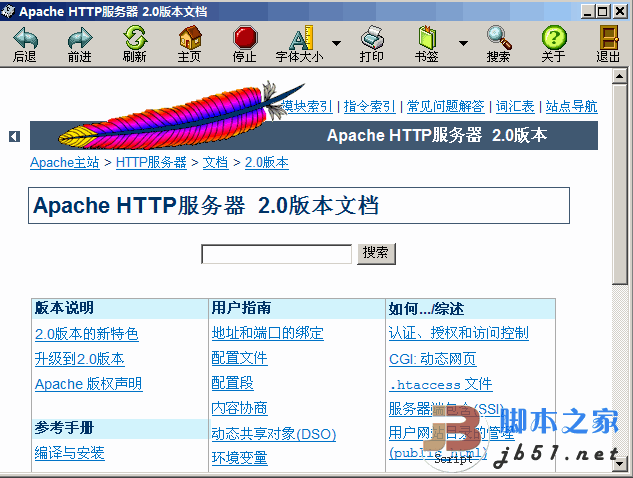Collapse sidebar with the left-arrow toggle

click(15, 136)
